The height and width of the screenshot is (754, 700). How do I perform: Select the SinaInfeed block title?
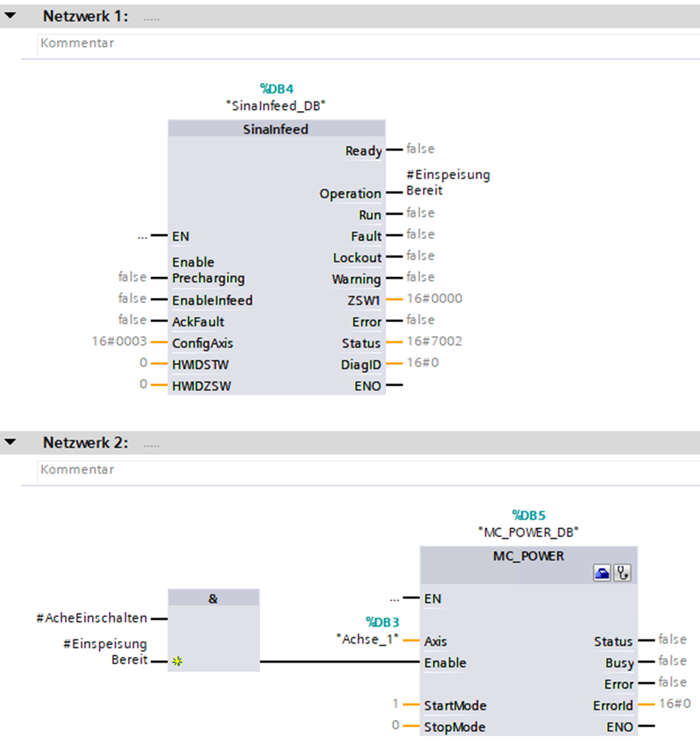click(276, 129)
